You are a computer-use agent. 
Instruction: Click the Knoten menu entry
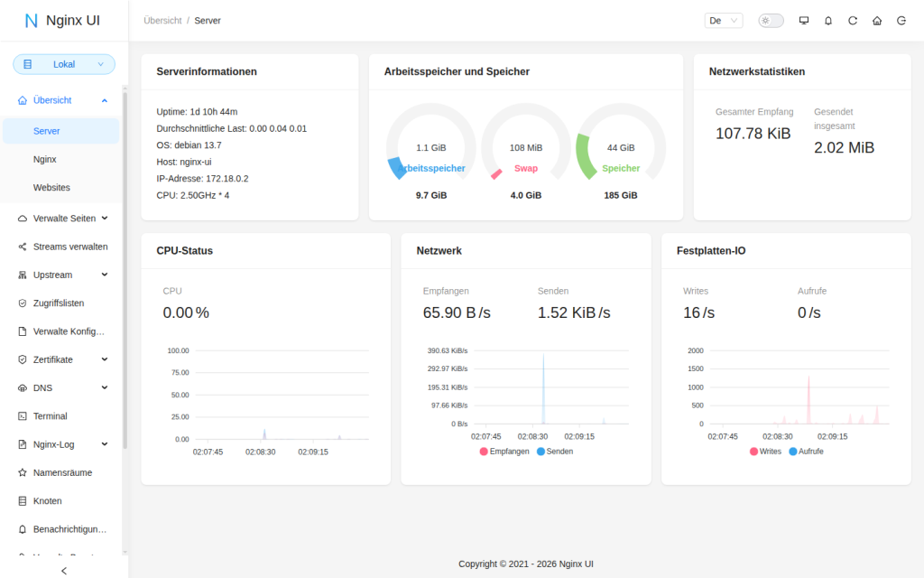click(x=60, y=501)
